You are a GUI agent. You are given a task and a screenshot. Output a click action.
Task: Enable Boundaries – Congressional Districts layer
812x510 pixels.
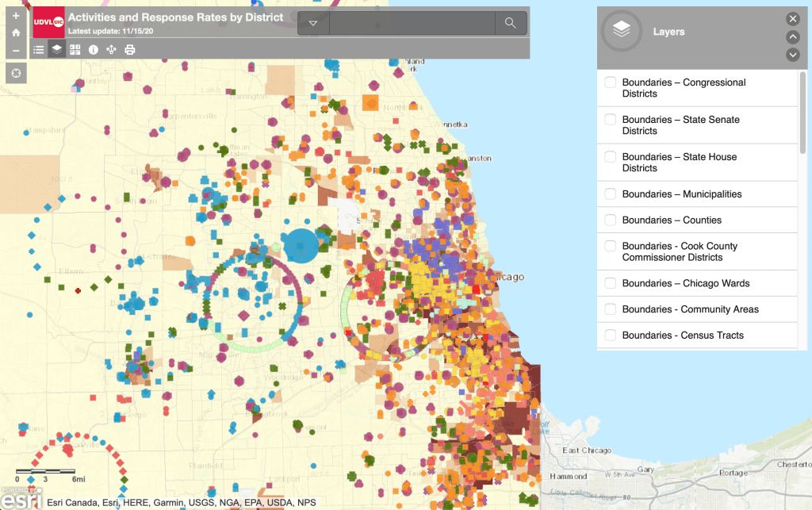pos(611,82)
